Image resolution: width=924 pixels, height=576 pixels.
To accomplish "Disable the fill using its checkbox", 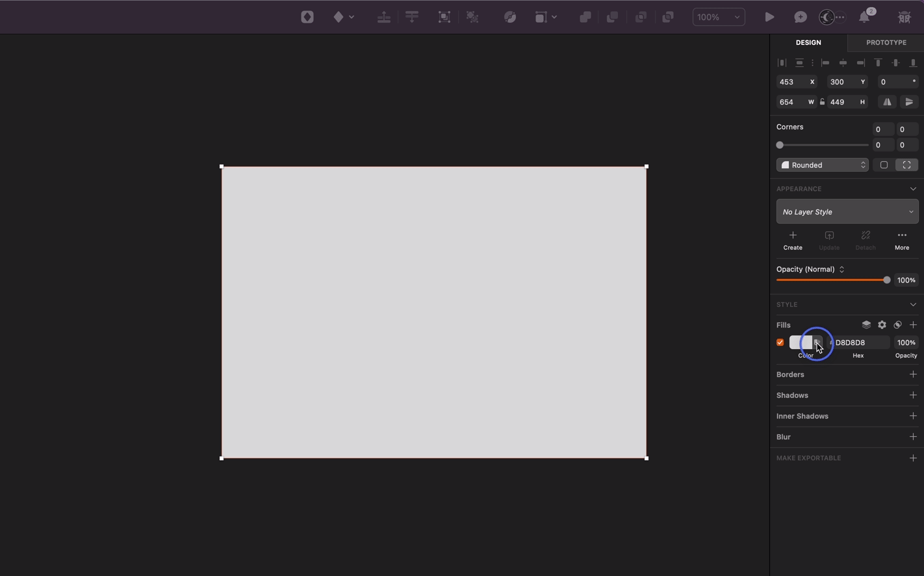I will point(780,342).
